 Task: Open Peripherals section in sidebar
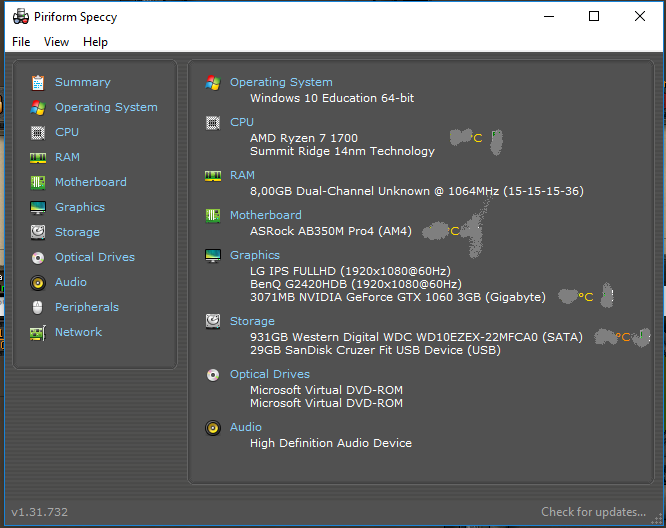coord(87,307)
